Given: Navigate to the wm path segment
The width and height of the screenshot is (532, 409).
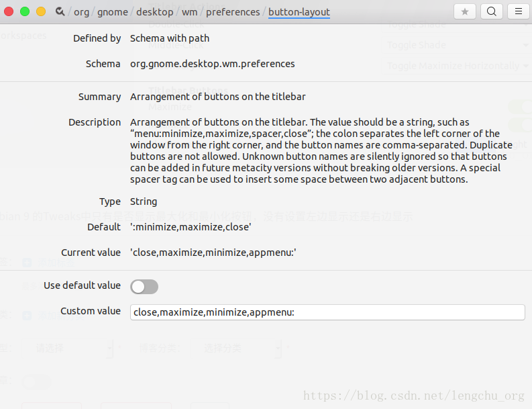Looking at the screenshot, I should pos(189,12).
